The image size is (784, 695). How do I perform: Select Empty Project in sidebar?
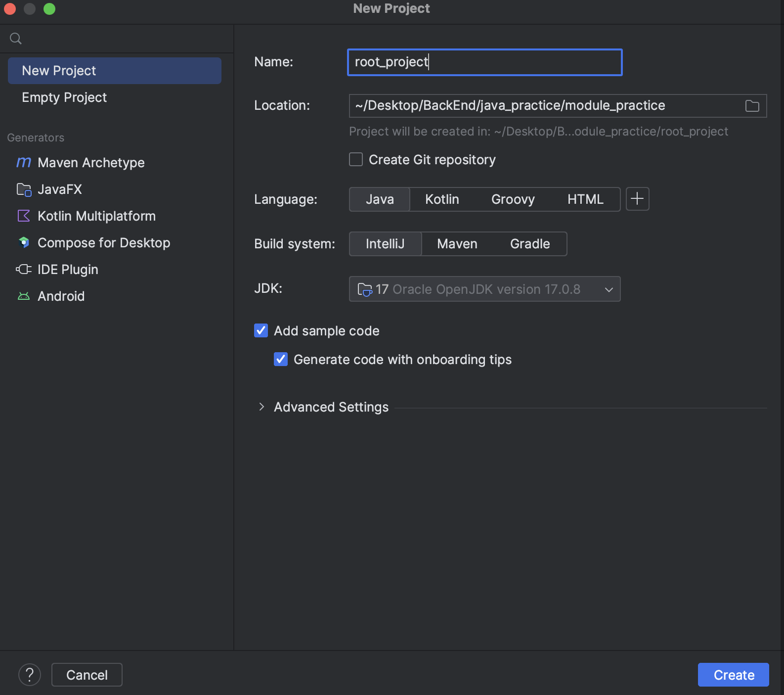pyautogui.click(x=115, y=97)
